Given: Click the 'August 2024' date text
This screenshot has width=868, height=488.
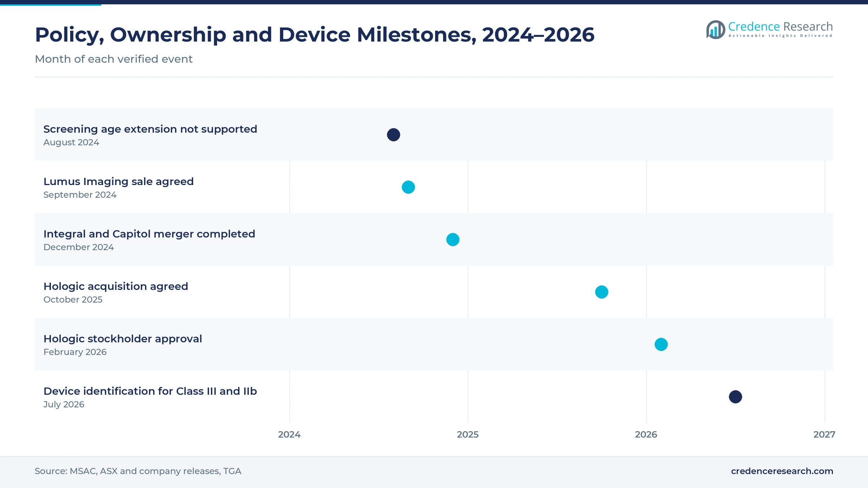Looking at the screenshot, I should (71, 142).
